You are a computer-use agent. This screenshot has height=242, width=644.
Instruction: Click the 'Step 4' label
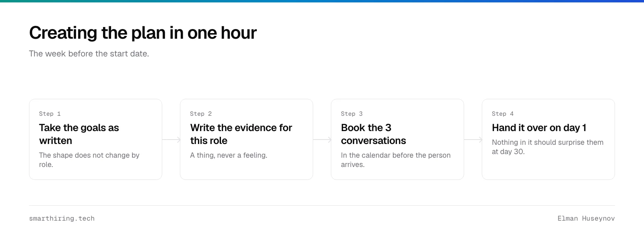pos(503,114)
